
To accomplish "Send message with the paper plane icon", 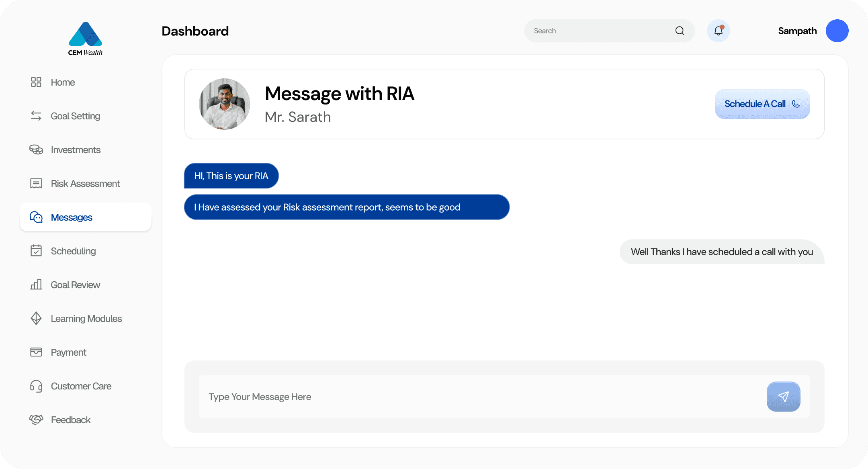I will point(783,397).
